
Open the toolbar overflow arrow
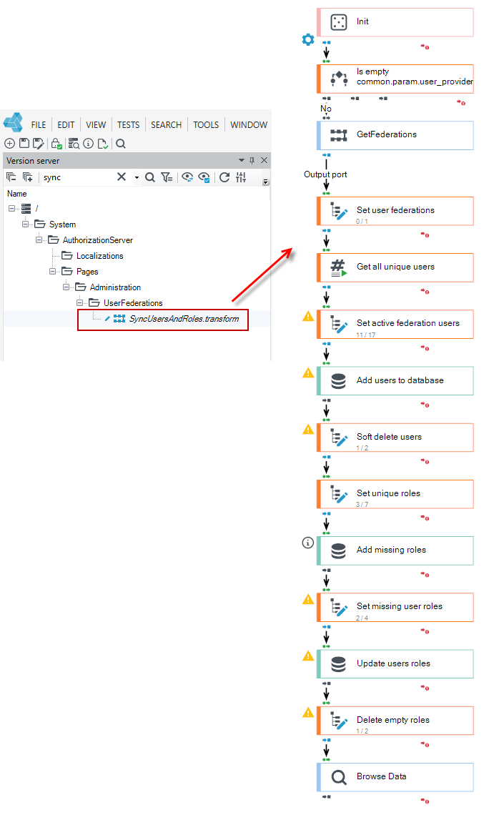[265, 182]
